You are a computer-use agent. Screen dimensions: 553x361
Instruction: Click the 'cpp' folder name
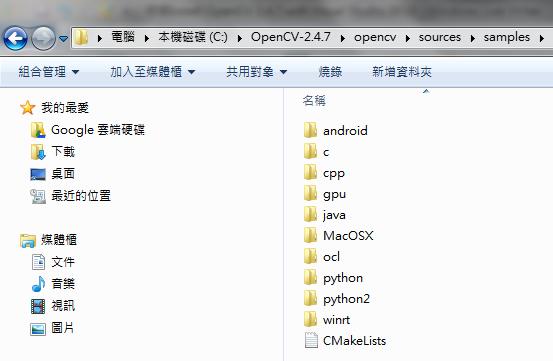334,173
